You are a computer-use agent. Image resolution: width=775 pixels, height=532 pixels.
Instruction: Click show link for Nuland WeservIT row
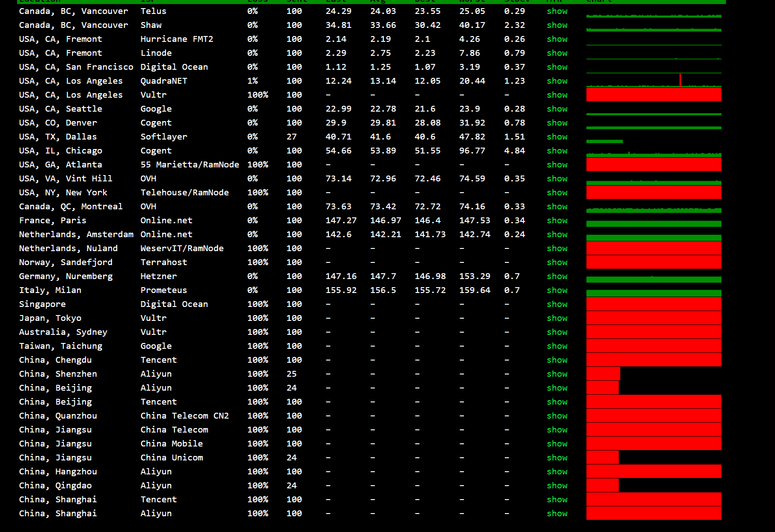click(x=557, y=248)
